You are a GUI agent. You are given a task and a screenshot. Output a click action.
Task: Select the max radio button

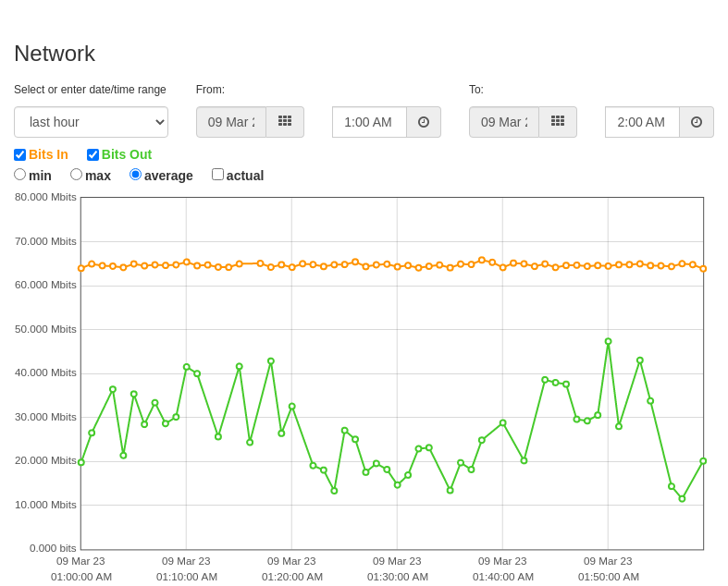click(76, 175)
